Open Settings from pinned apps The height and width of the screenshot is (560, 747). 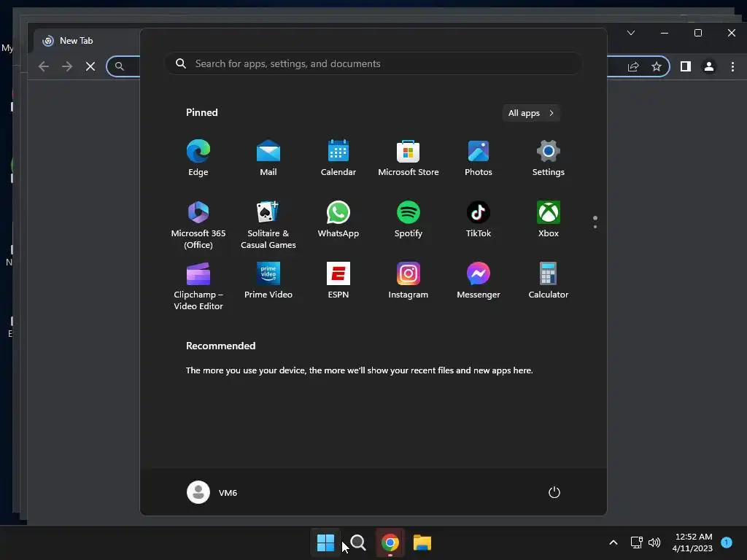(549, 158)
